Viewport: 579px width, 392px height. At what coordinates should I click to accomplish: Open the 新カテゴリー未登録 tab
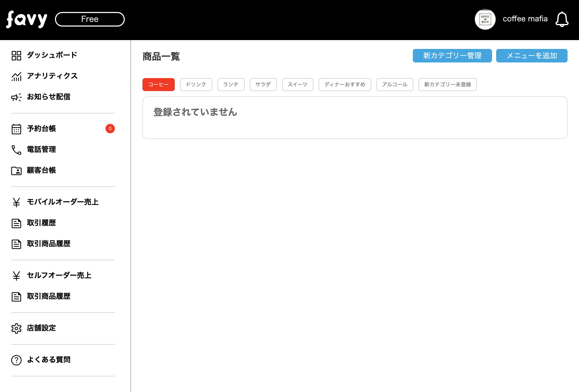pyautogui.click(x=447, y=85)
